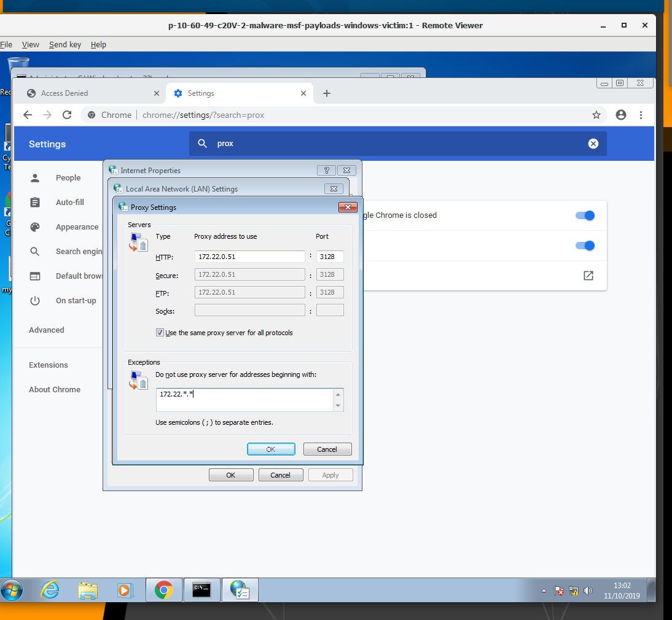Switch to the Access Denied tab

(64, 93)
